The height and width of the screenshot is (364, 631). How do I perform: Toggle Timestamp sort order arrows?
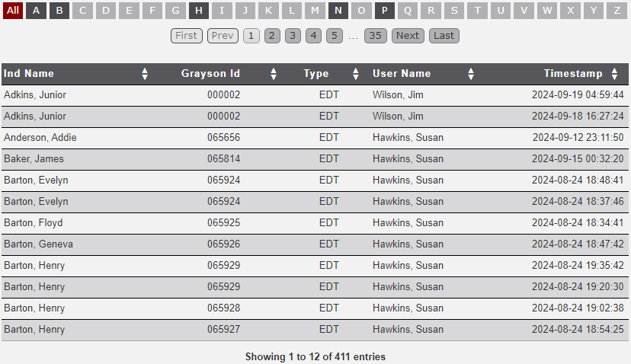(x=614, y=74)
